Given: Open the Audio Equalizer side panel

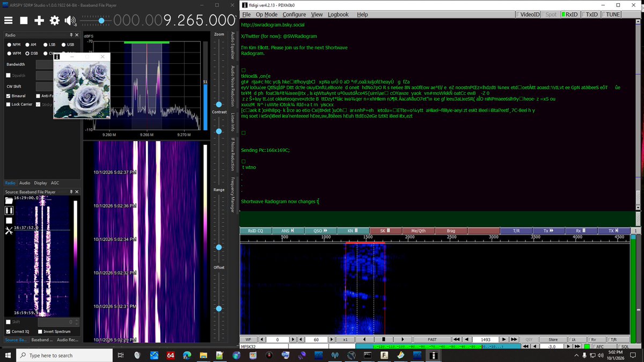Looking at the screenshot, I should point(233,47).
